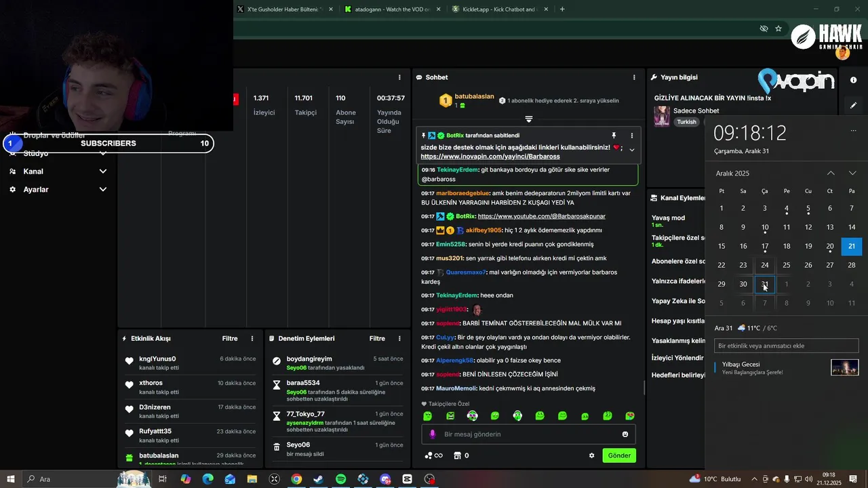The width and height of the screenshot is (868, 488).
Task: Click the Aralık 2025 calendar header
Action: (732, 174)
